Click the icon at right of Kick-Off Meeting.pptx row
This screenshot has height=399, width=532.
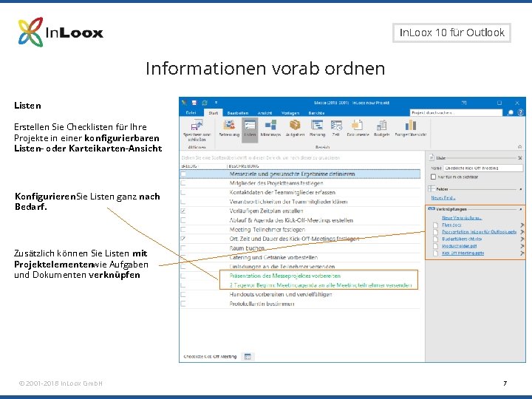pyautogui.click(x=522, y=253)
